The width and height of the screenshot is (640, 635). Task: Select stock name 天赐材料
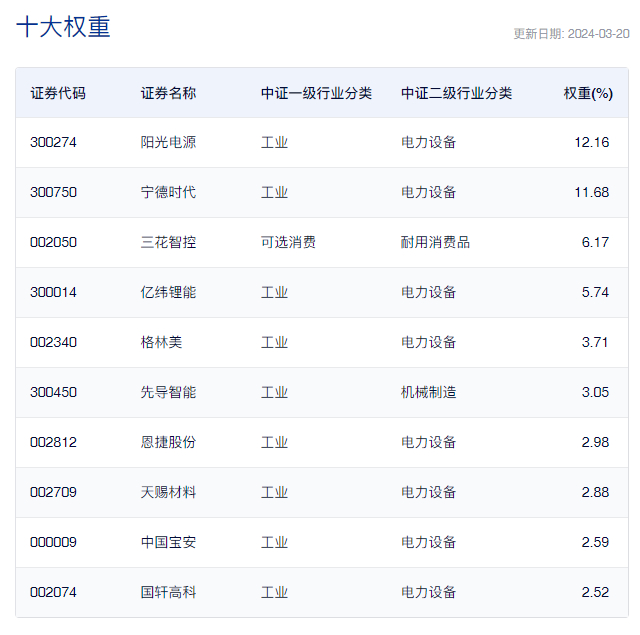168,492
